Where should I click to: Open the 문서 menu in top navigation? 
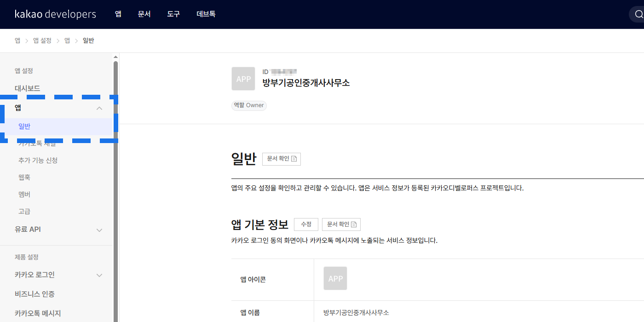click(x=144, y=14)
